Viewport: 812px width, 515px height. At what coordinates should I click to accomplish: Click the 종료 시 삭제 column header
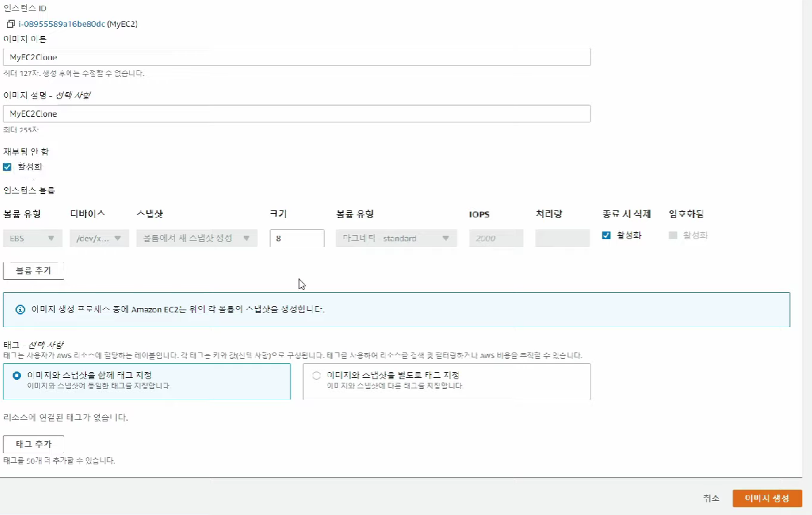626,214
